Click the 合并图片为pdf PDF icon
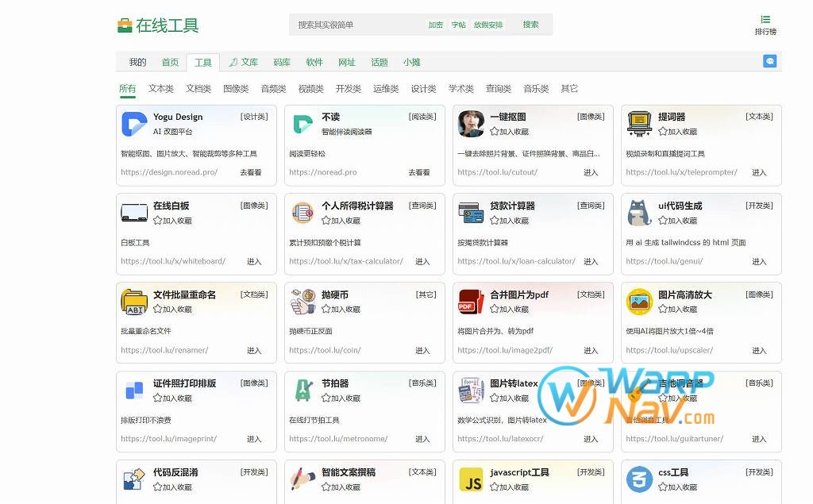Viewport: 813px width, 504px height. tap(471, 302)
